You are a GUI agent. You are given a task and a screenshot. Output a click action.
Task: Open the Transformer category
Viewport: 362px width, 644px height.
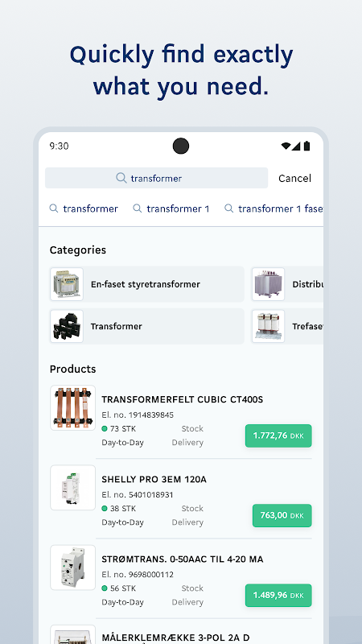[147, 326]
